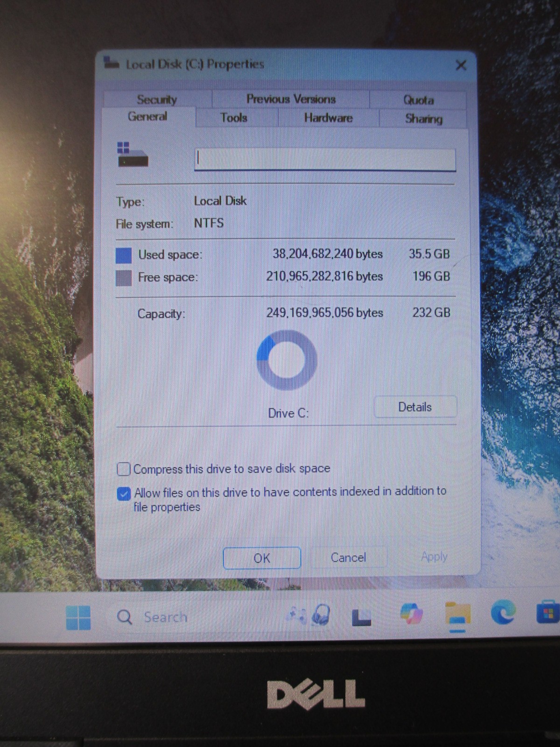Click the '35.5 GB' used space text
The image size is (560, 747).
click(x=429, y=254)
